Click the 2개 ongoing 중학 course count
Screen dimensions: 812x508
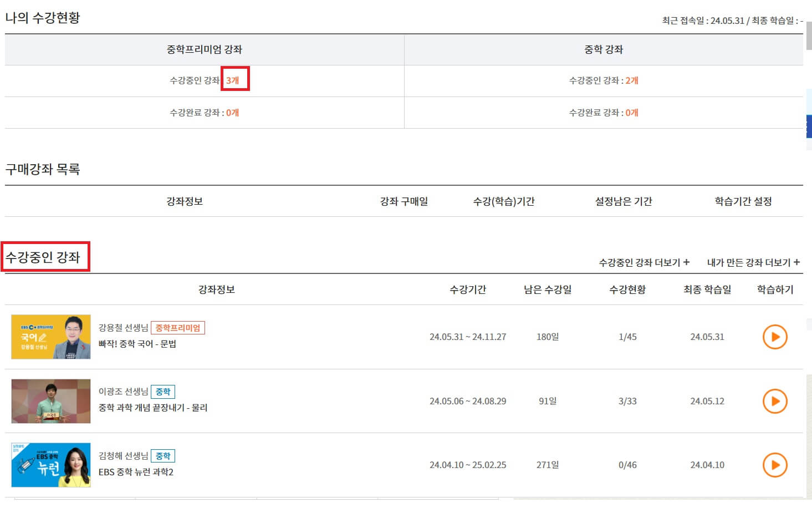coord(631,80)
